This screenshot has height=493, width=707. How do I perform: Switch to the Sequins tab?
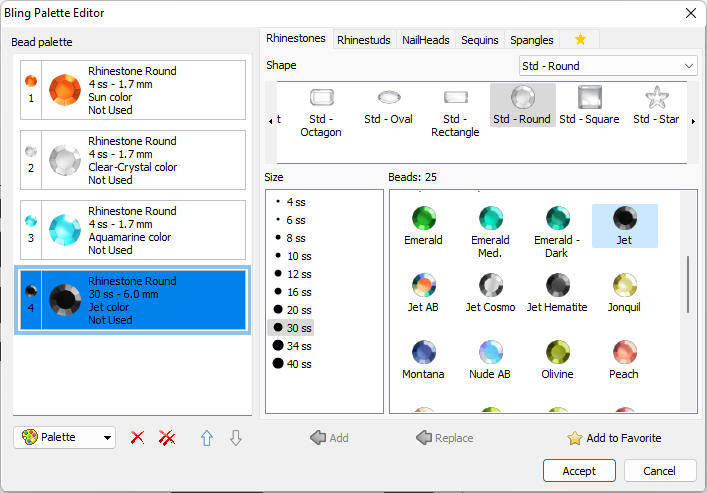click(481, 40)
